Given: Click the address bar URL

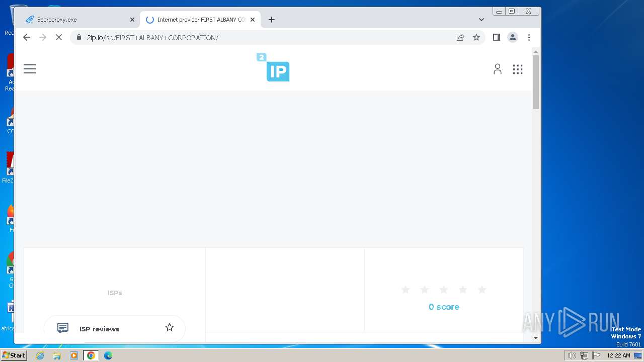Looking at the screenshot, I should (x=152, y=38).
